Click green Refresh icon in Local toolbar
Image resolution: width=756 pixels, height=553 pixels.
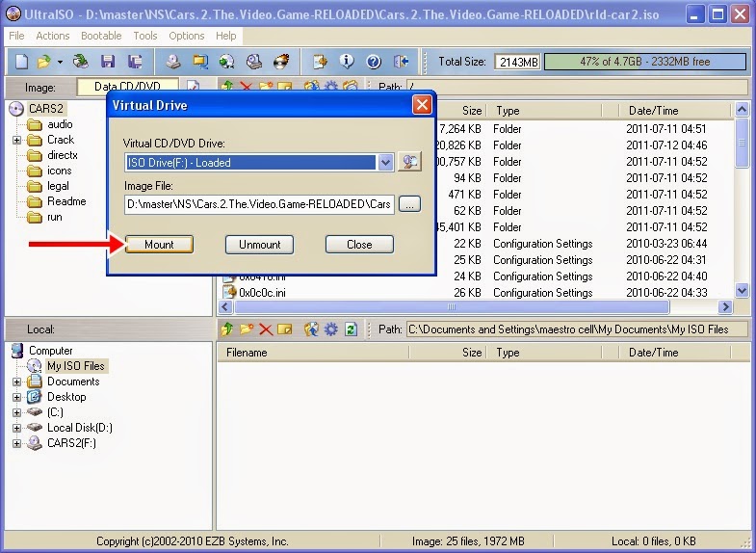(351, 329)
